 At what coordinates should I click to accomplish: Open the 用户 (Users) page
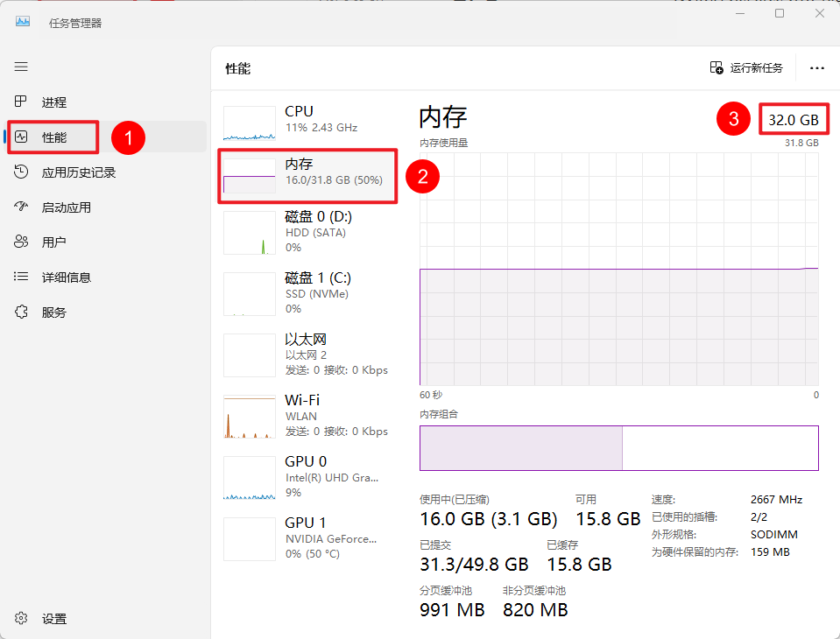point(106,242)
